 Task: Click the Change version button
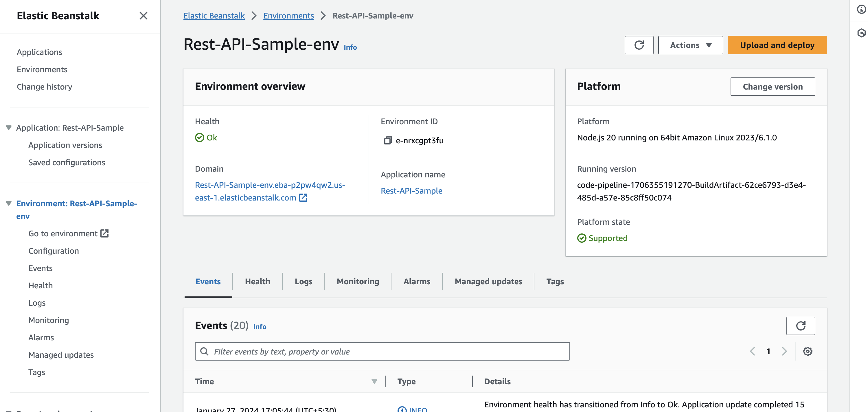[x=772, y=87]
